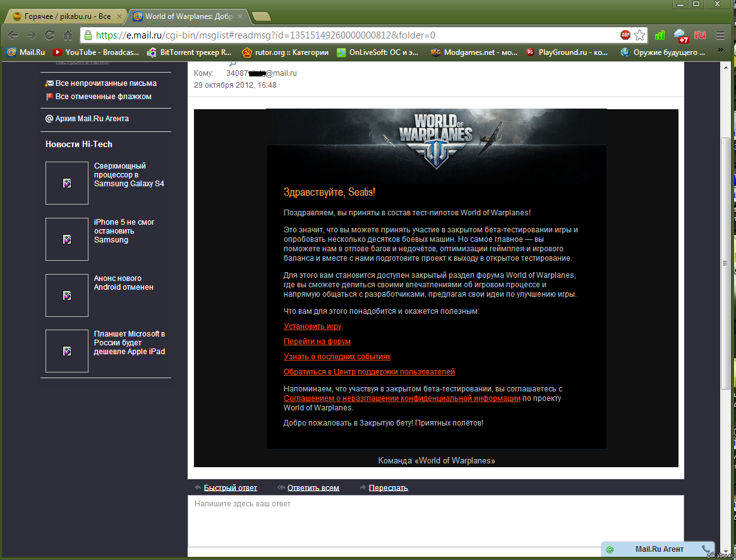This screenshot has height=560, width=736.
Task: Open the iPhone 5 news thumbnail
Action: click(67, 239)
